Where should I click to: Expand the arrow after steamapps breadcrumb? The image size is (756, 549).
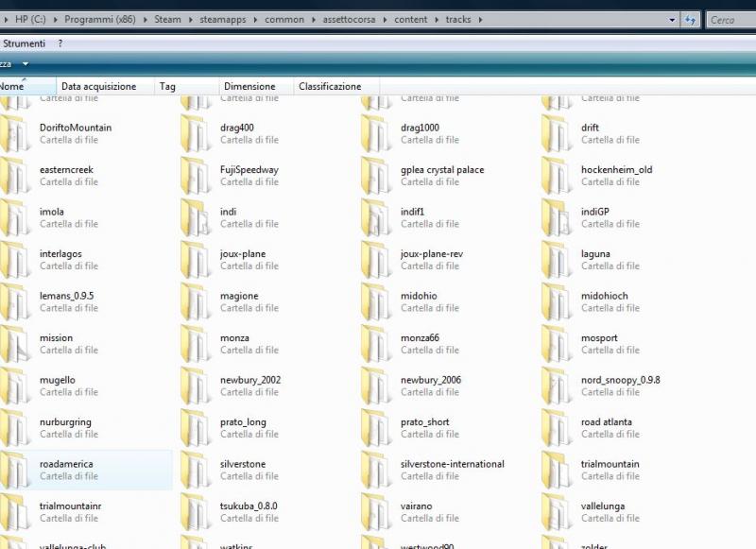click(x=255, y=20)
